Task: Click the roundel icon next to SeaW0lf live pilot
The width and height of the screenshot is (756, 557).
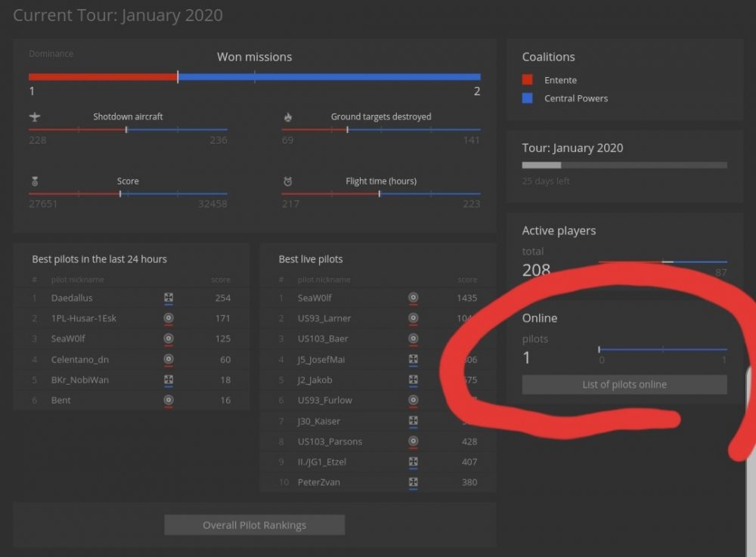Action: [414, 298]
